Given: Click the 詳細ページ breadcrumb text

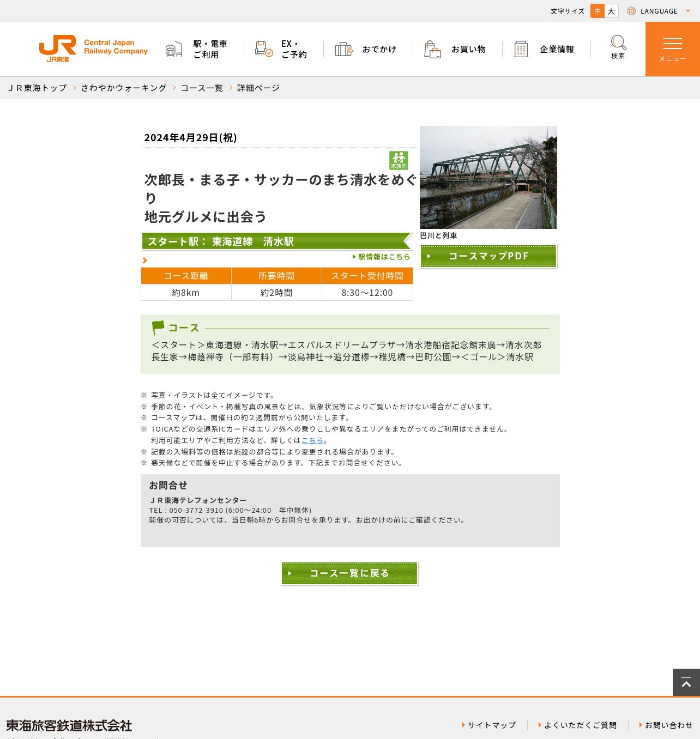Looking at the screenshot, I should click(x=258, y=88).
